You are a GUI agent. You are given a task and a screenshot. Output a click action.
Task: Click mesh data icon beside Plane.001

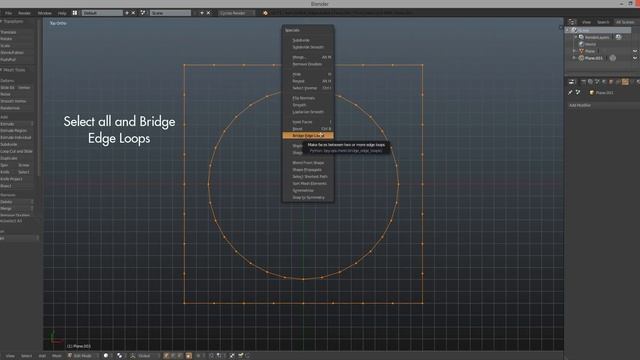(613, 58)
